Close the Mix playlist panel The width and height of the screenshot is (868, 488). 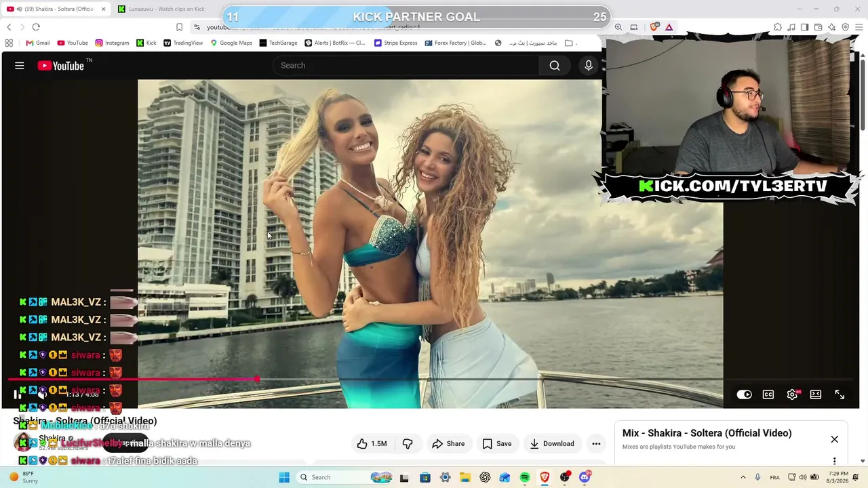click(835, 439)
